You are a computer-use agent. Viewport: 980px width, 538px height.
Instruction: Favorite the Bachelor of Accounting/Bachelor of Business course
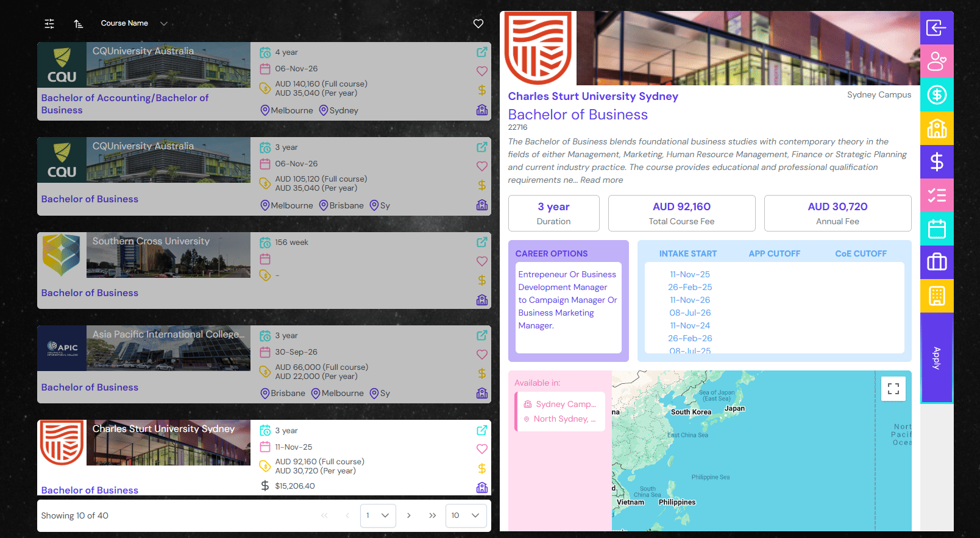click(x=481, y=71)
